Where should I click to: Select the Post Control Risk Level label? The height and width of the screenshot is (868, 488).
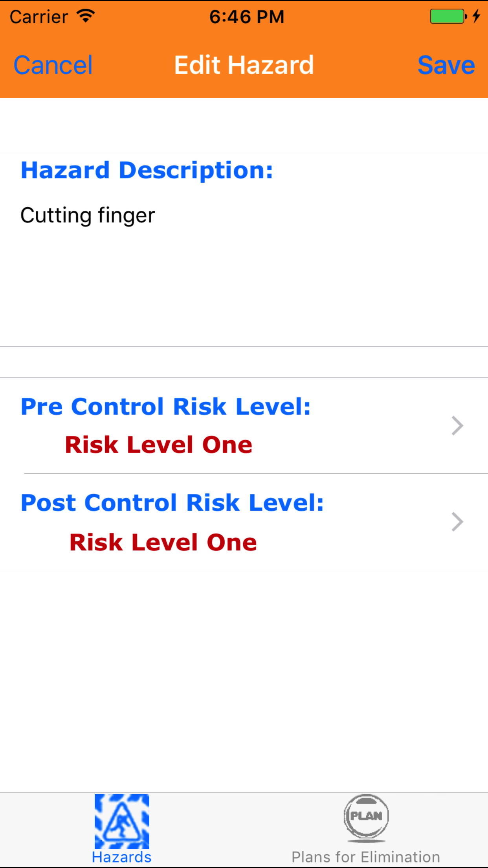pos(172,503)
